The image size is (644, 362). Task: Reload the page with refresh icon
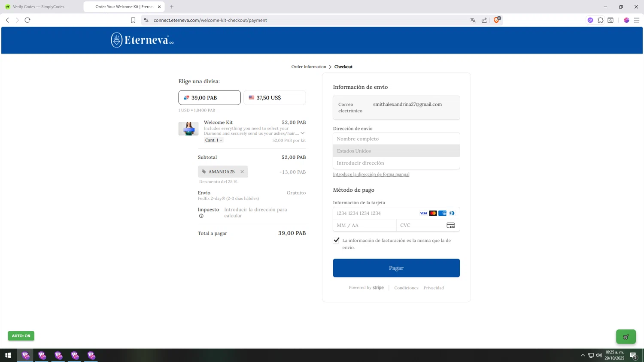(x=27, y=20)
